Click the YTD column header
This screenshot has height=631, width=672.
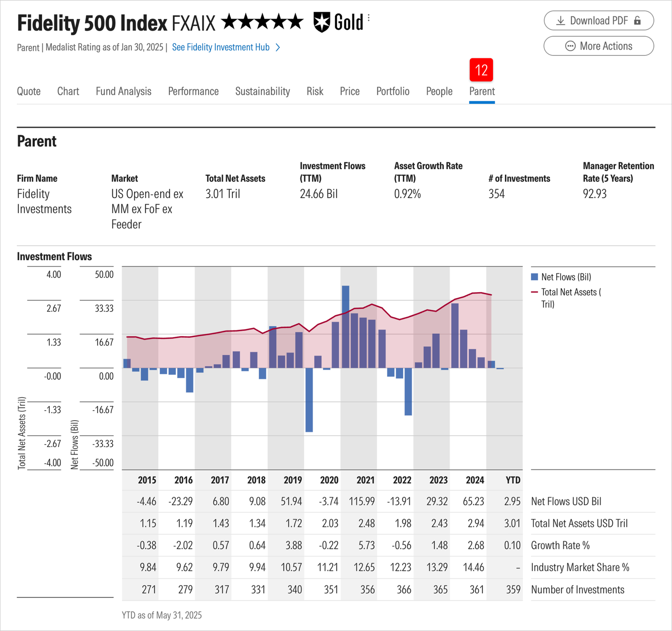[x=513, y=480]
